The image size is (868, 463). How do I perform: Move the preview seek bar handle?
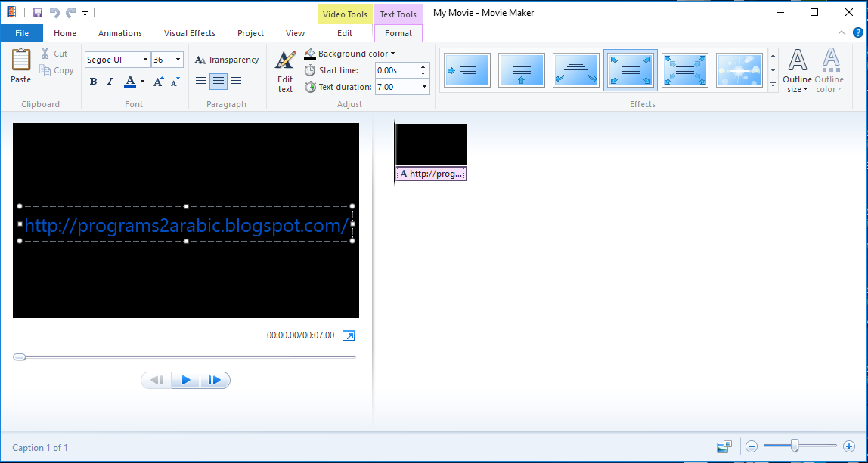point(20,357)
